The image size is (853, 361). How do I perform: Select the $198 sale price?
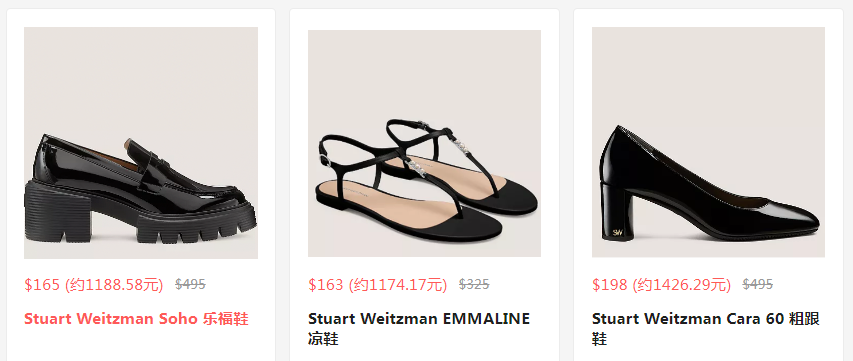(x=609, y=284)
